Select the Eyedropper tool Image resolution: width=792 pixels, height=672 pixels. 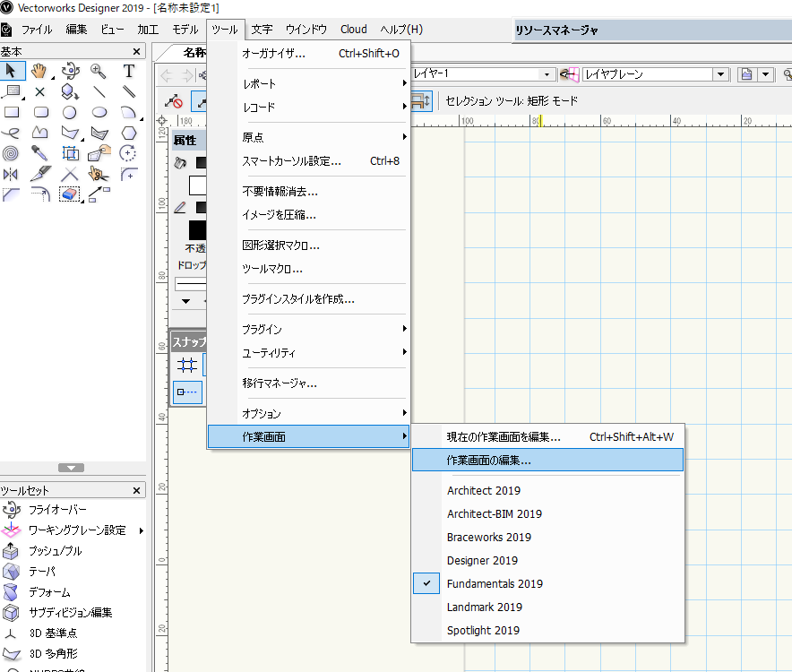[x=40, y=153]
